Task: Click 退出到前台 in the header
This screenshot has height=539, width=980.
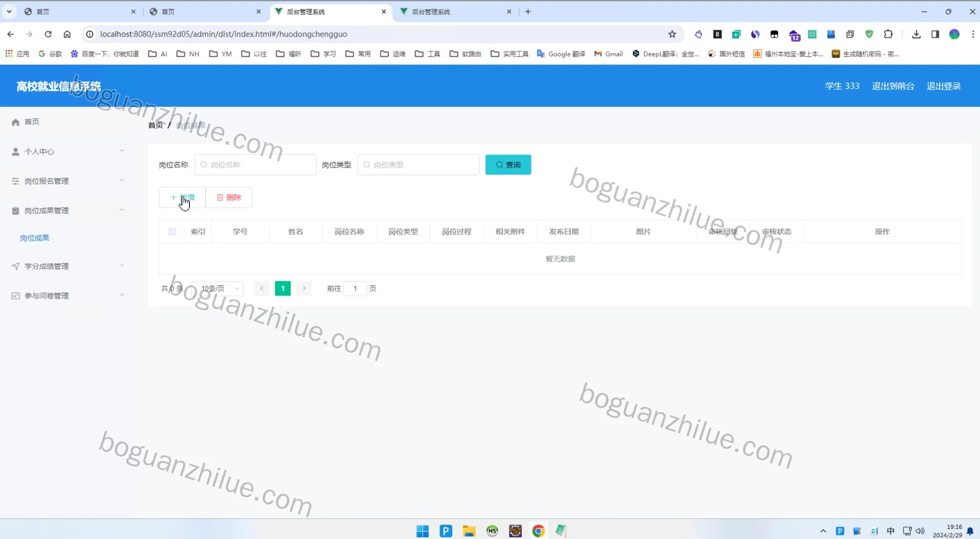Action: pyautogui.click(x=893, y=86)
